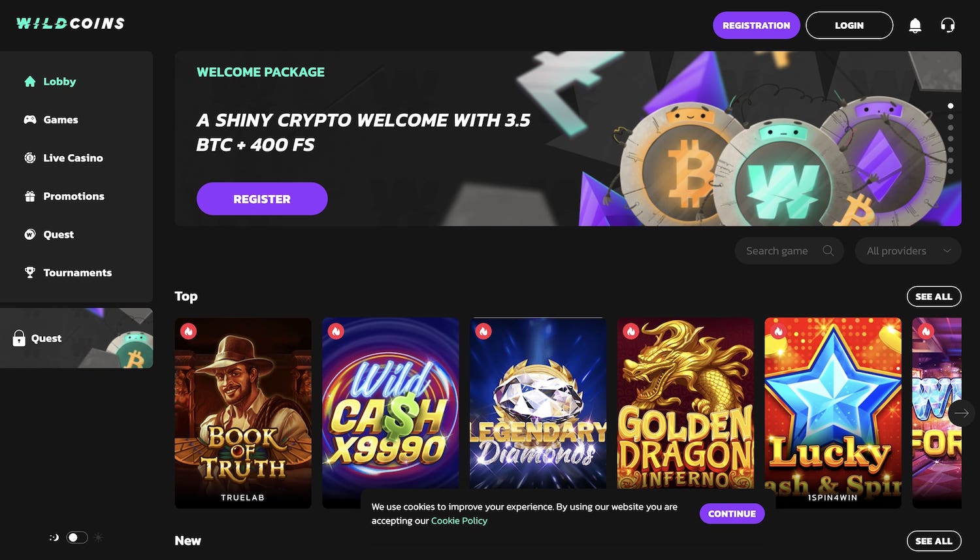Toggle the dark/light theme switch
The image size is (980, 560).
pyautogui.click(x=77, y=538)
